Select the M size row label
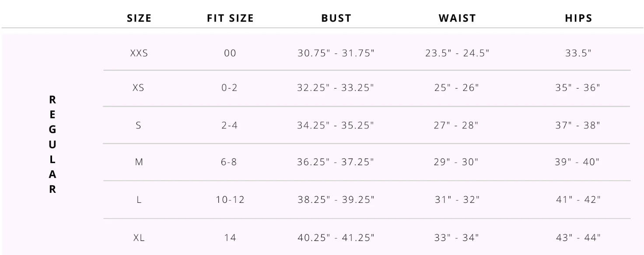644x255 pixels. 139,162
